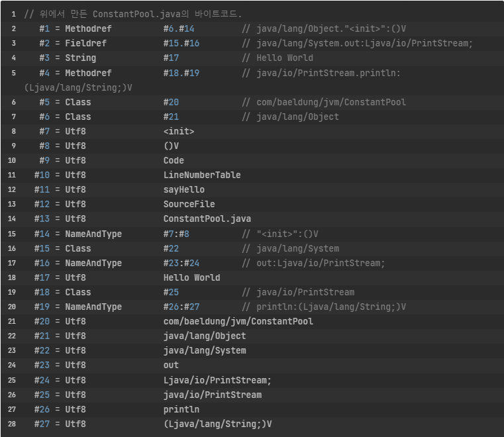Click the 'SourceFile' value on line 13
Image resolution: width=504 pixels, height=437 pixels.
(189, 204)
